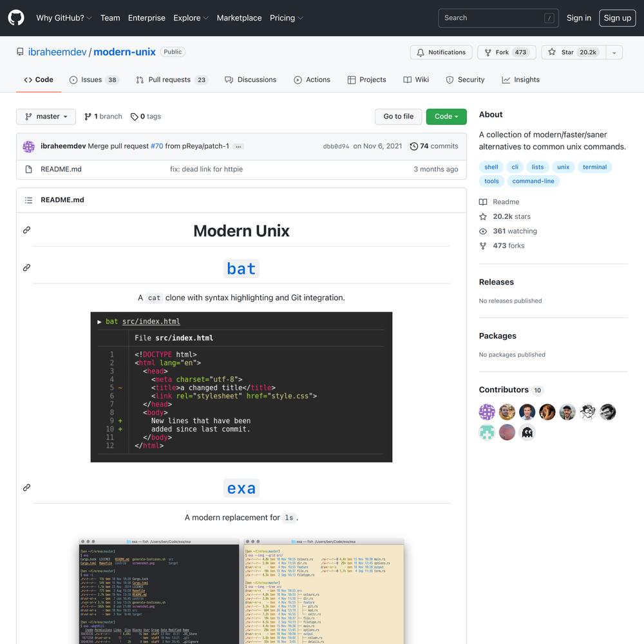
Task: Expand the Explore menu
Action: pos(191,18)
